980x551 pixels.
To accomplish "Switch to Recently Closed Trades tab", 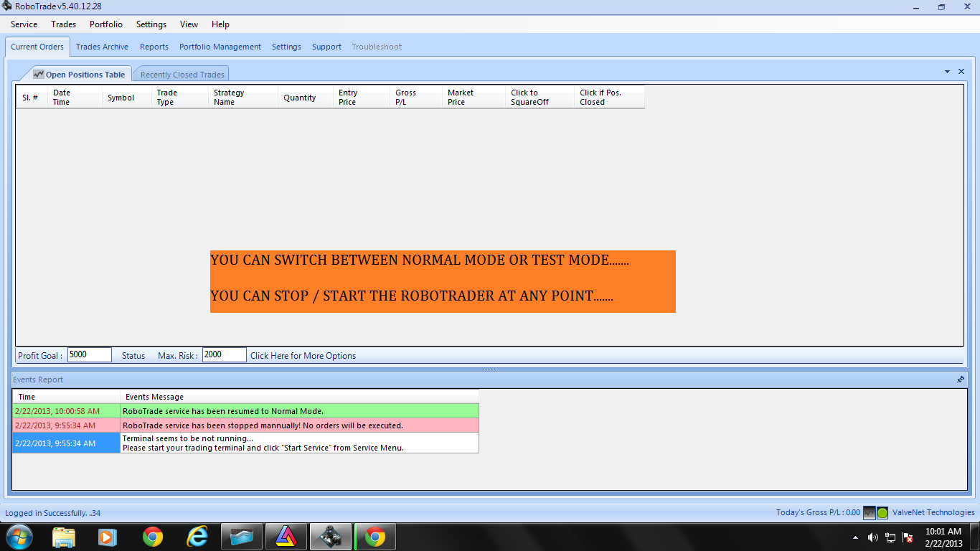I will point(181,73).
